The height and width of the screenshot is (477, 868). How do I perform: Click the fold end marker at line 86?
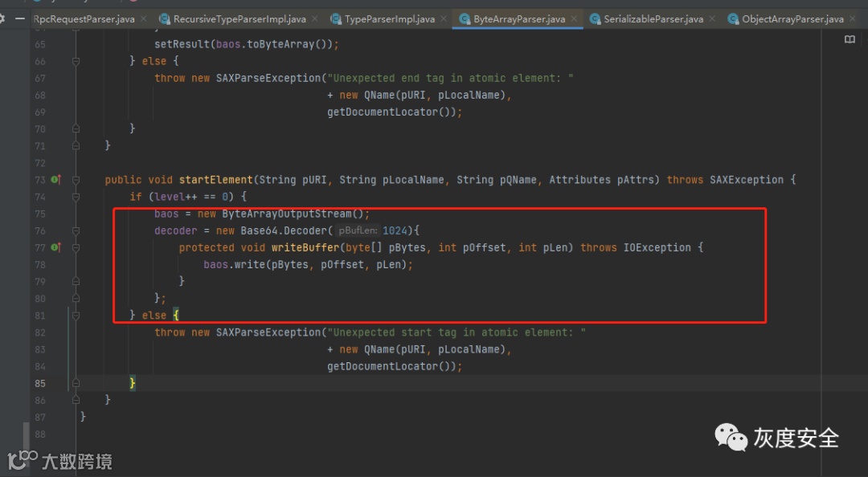(76, 400)
